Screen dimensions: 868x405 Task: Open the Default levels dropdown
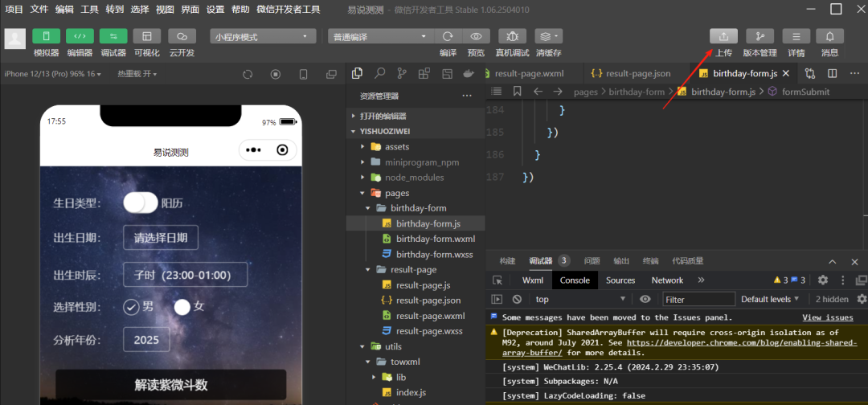pos(770,299)
